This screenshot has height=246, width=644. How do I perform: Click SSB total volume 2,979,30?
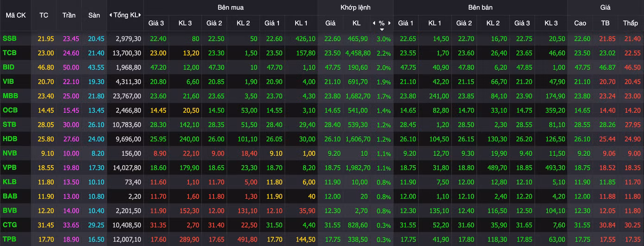tap(128, 39)
